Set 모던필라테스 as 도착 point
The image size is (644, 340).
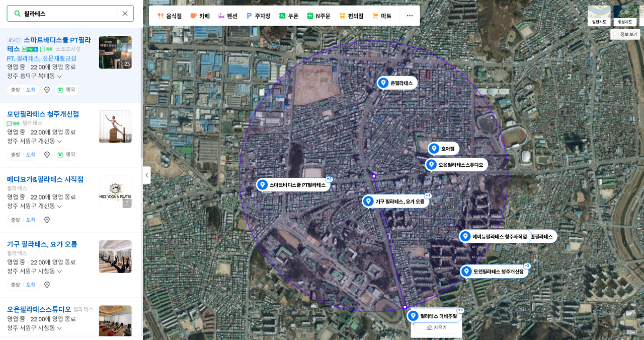click(x=31, y=155)
